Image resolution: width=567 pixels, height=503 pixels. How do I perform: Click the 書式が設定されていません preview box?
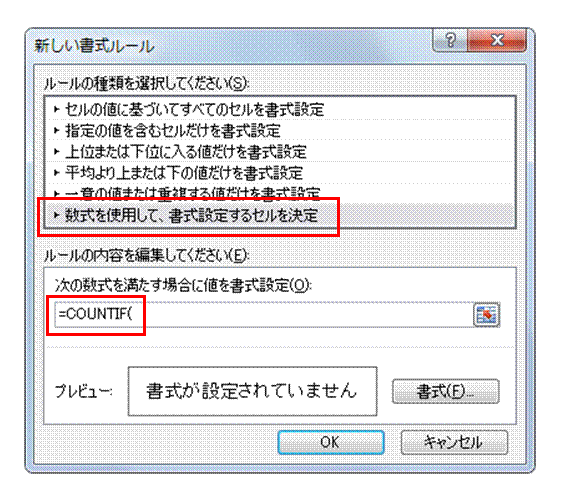(x=252, y=391)
